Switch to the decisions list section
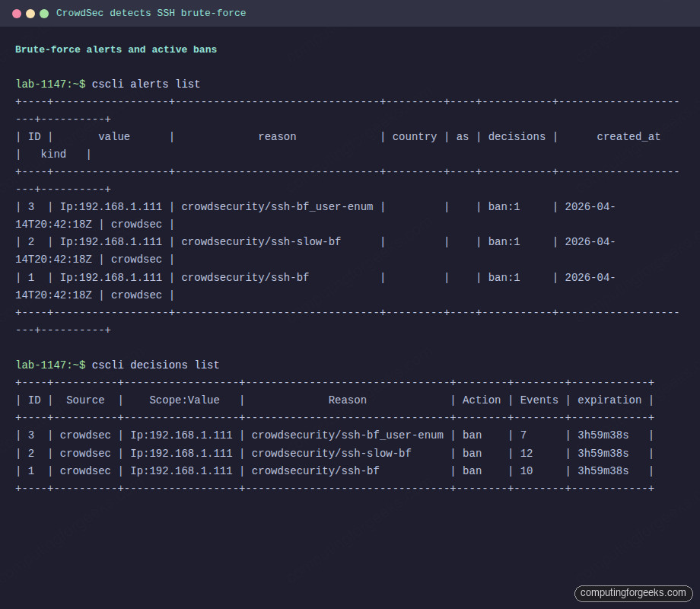The width and height of the screenshot is (700, 609). [x=155, y=364]
